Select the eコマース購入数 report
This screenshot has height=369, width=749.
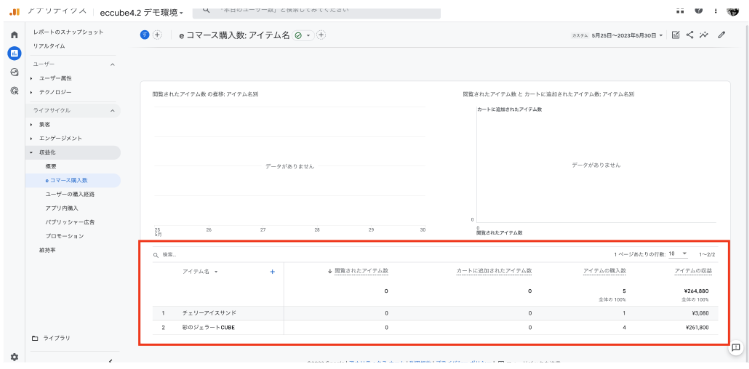66,181
